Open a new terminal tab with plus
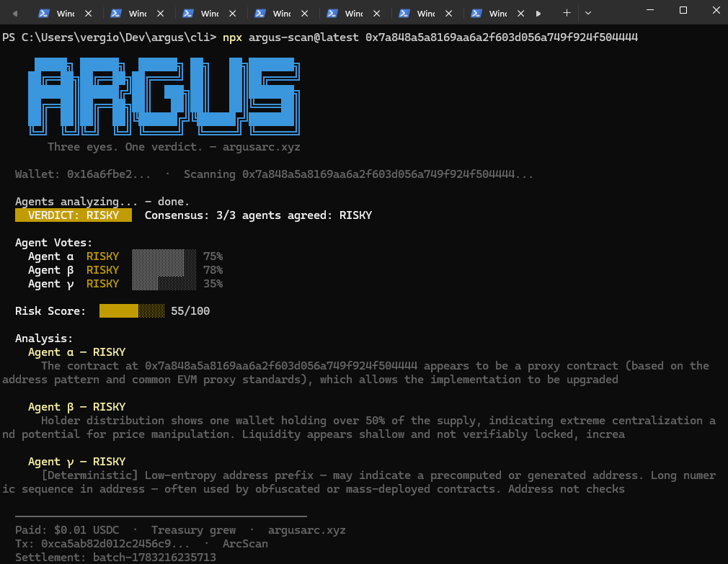Image resolution: width=728 pixels, height=564 pixels. [567, 13]
